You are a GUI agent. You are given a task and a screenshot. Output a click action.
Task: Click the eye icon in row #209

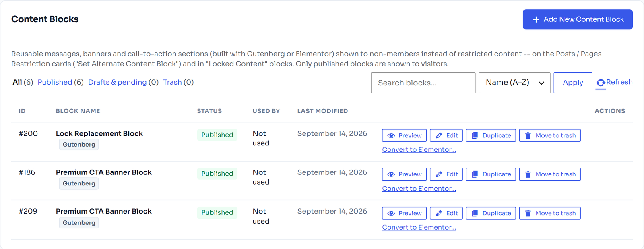pos(391,214)
